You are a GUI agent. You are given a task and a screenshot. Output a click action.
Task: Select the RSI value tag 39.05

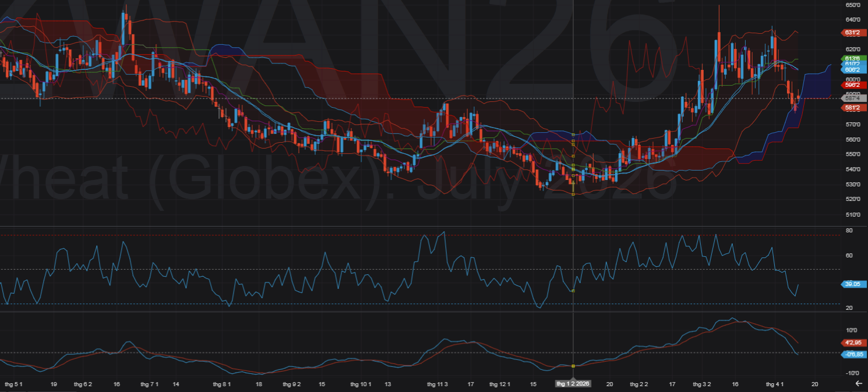(852, 284)
